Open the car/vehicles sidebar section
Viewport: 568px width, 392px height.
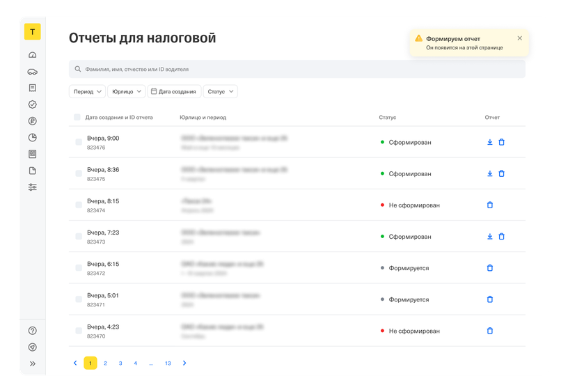click(32, 72)
